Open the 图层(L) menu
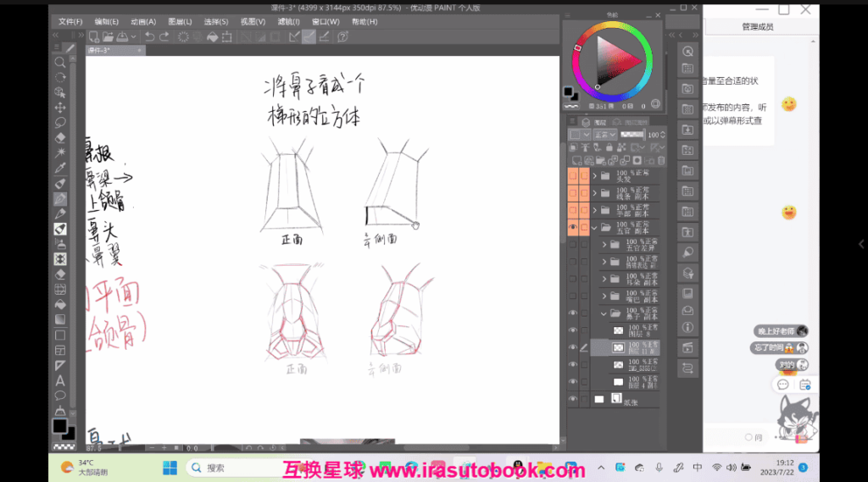This screenshot has height=482, width=868. pos(180,21)
